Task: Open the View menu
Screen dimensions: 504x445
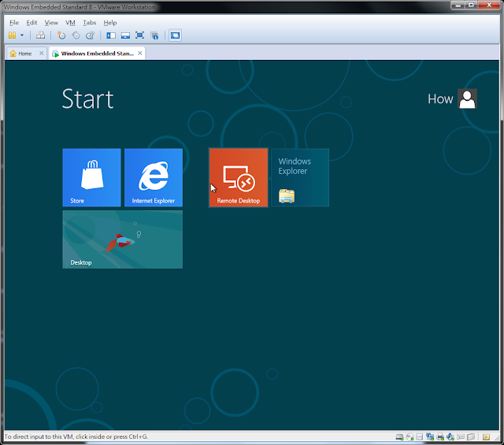Action: tap(51, 23)
